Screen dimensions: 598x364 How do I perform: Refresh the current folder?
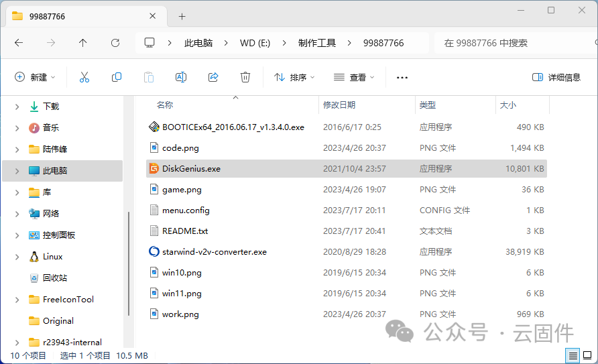click(115, 43)
